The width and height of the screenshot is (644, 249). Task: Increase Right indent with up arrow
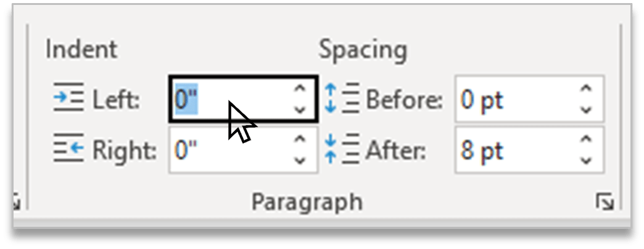(300, 139)
